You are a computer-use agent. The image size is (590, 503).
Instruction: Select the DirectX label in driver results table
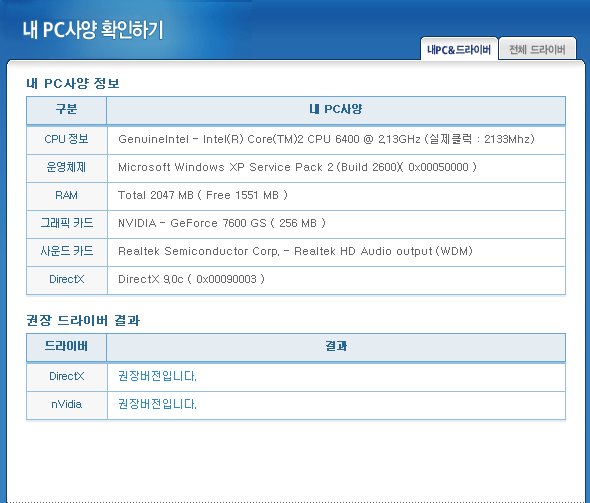(66, 376)
